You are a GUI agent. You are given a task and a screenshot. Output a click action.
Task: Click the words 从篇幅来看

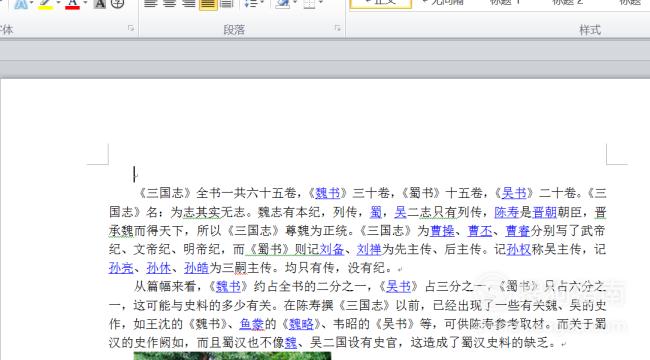click(x=165, y=287)
